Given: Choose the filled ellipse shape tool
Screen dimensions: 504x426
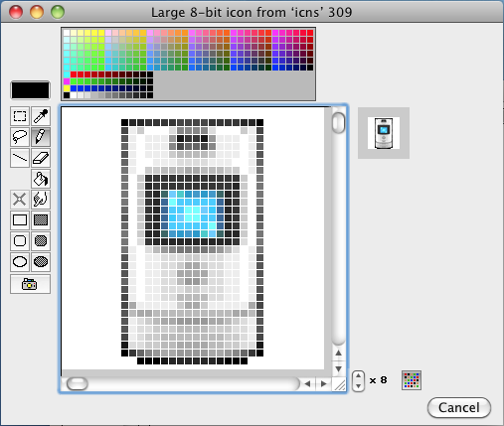Looking at the screenshot, I should pyautogui.click(x=41, y=262).
